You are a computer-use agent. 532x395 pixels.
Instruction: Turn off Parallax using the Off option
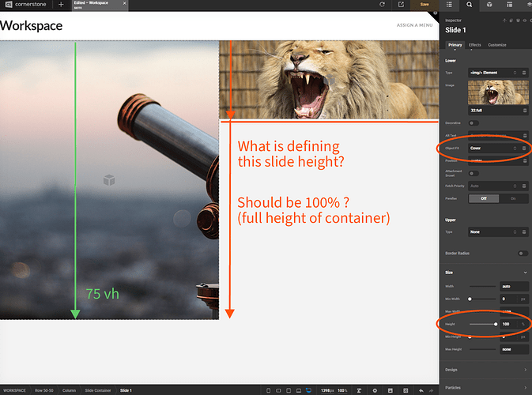[484, 199]
